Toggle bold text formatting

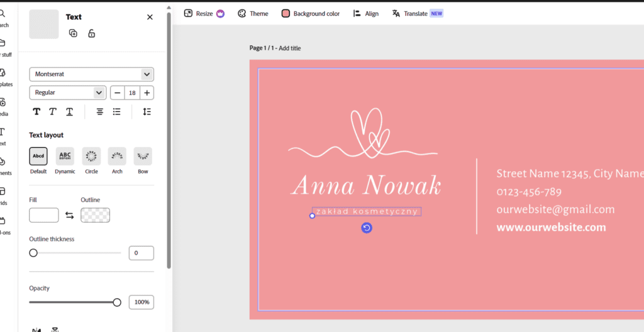pyautogui.click(x=36, y=111)
